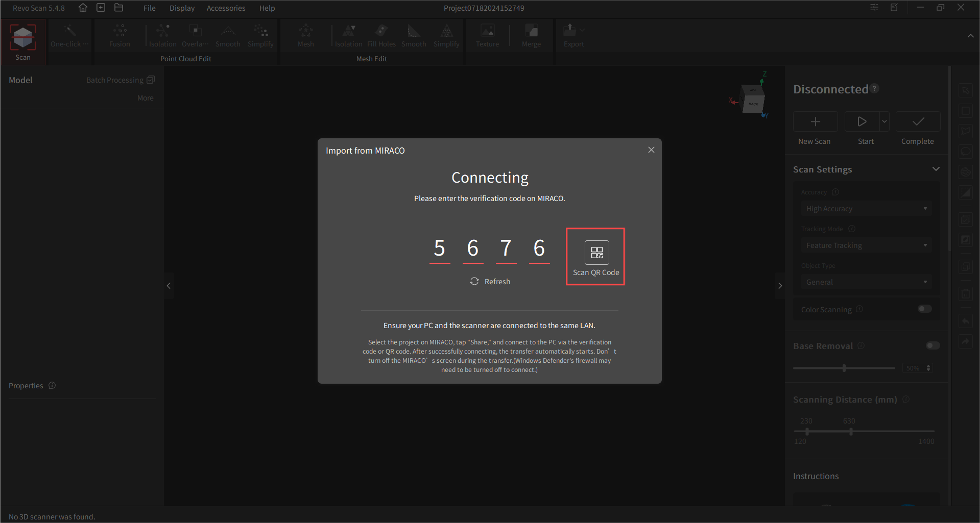Select the Fill Holes tool
This screenshot has width=980, height=523.
pos(381,36)
